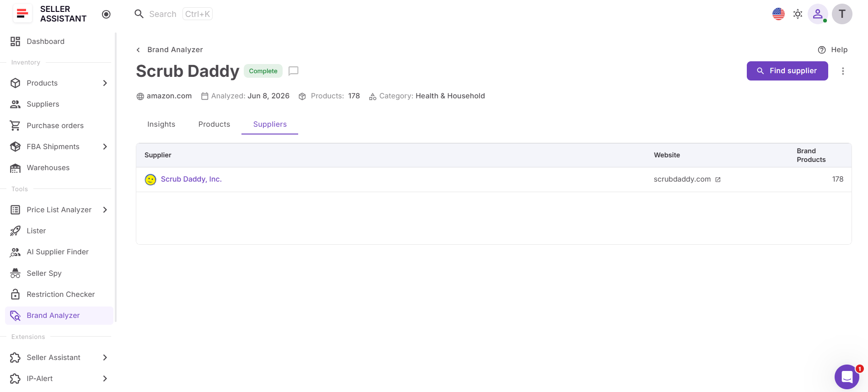Image resolution: width=868 pixels, height=392 pixels.
Task: Expand the FBA Shipments submenu
Action: pyautogui.click(x=105, y=147)
